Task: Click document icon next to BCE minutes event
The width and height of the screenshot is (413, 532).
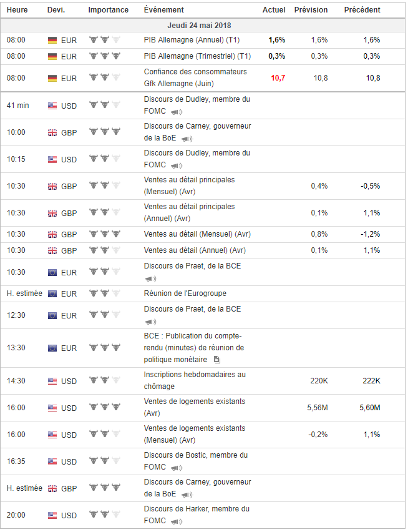Action: pos(216,360)
